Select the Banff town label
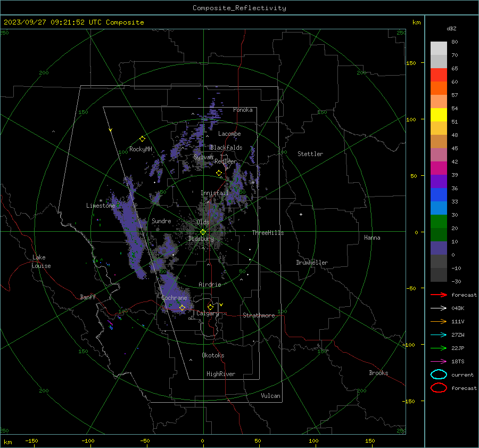Screen dimensions: 479x448 (88, 297)
